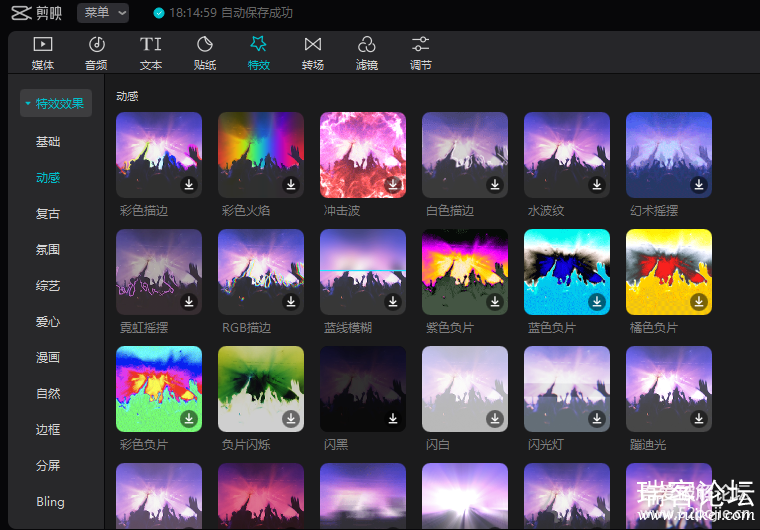The width and height of the screenshot is (760, 530).
Task: Choose the Bling effects category
Action: pyautogui.click(x=50, y=501)
